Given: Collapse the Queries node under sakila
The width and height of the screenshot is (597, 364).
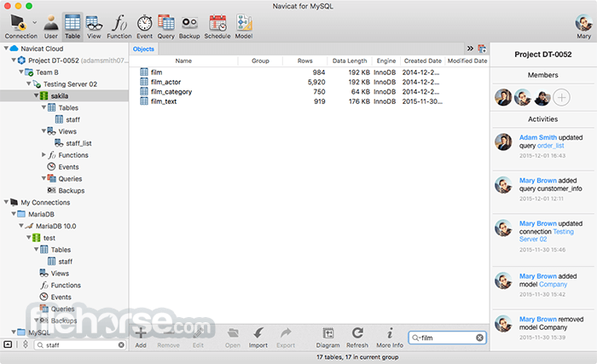Looking at the screenshot, I should point(43,178).
